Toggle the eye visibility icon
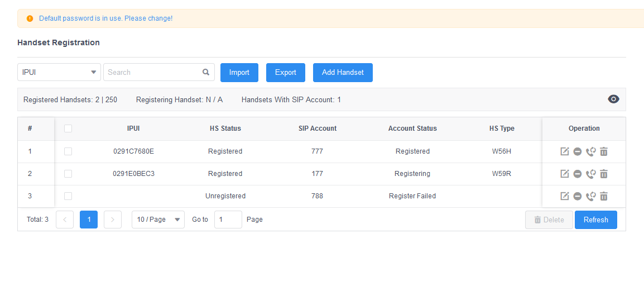 (614, 99)
